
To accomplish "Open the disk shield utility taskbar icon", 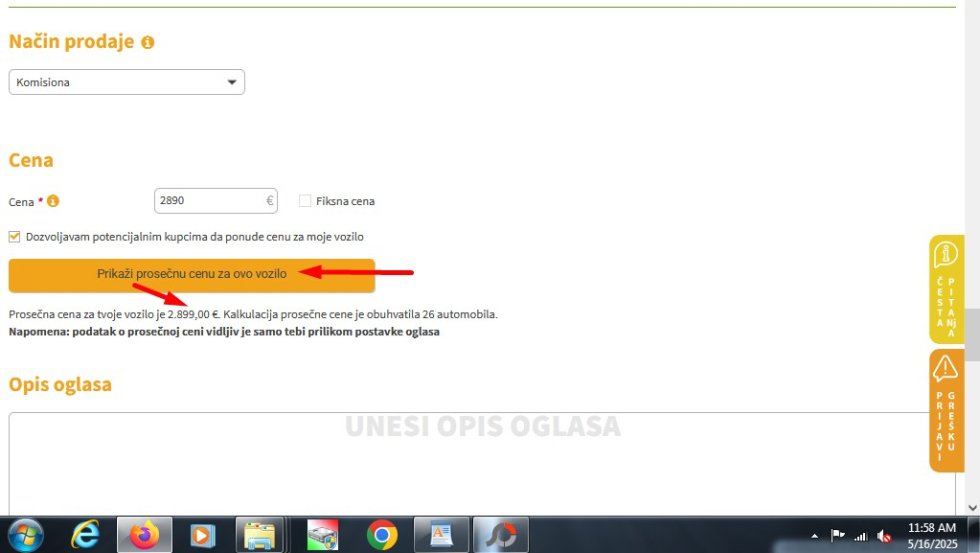I will pos(323,536).
